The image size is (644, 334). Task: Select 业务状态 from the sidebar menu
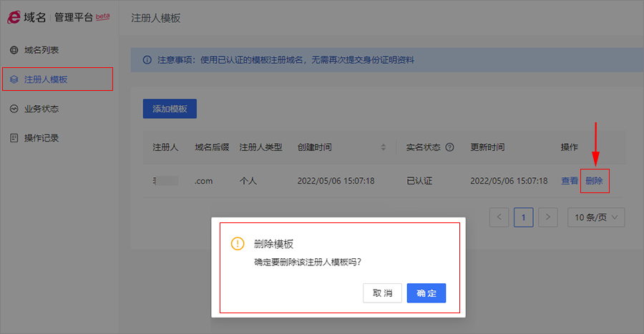pos(42,109)
